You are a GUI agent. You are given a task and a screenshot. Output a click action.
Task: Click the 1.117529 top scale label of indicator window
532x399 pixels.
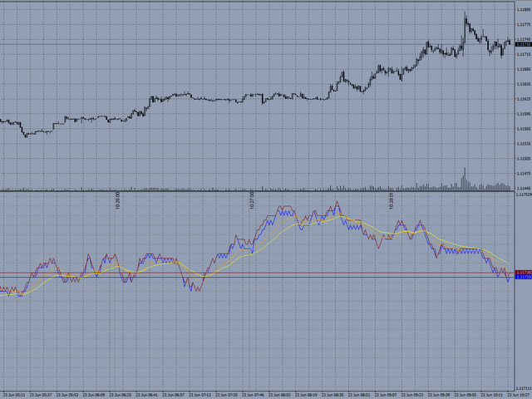tap(524, 195)
